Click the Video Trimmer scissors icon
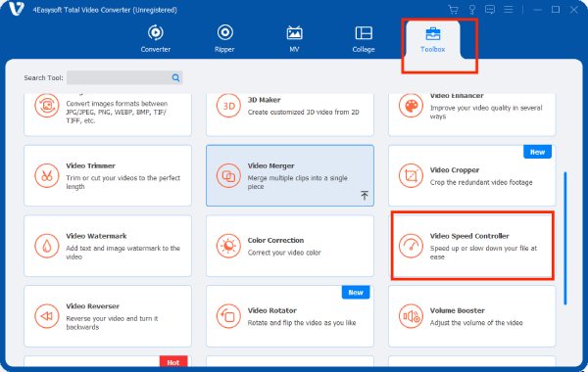 (47, 175)
